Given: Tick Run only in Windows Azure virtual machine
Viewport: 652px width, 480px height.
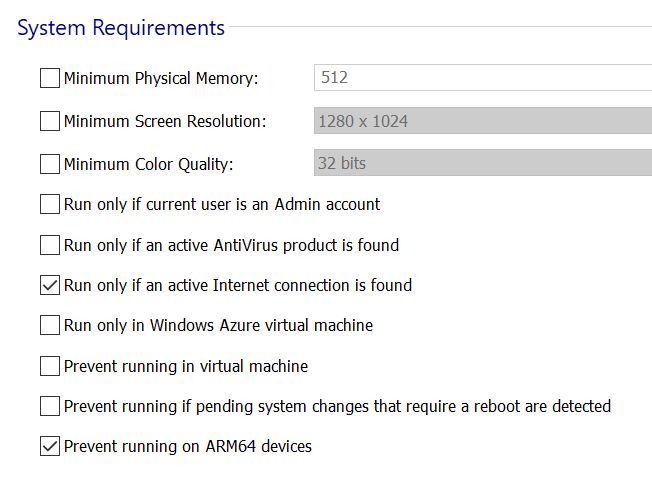Looking at the screenshot, I should [50, 325].
